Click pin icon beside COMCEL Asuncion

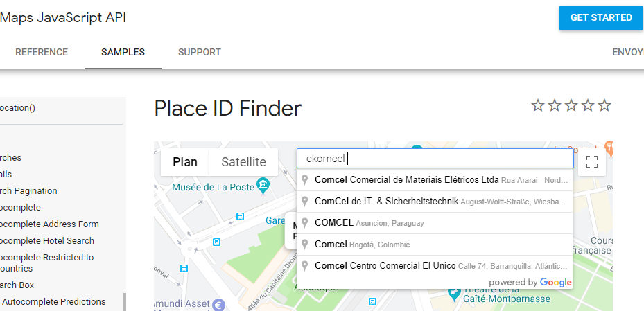click(304, 223)
